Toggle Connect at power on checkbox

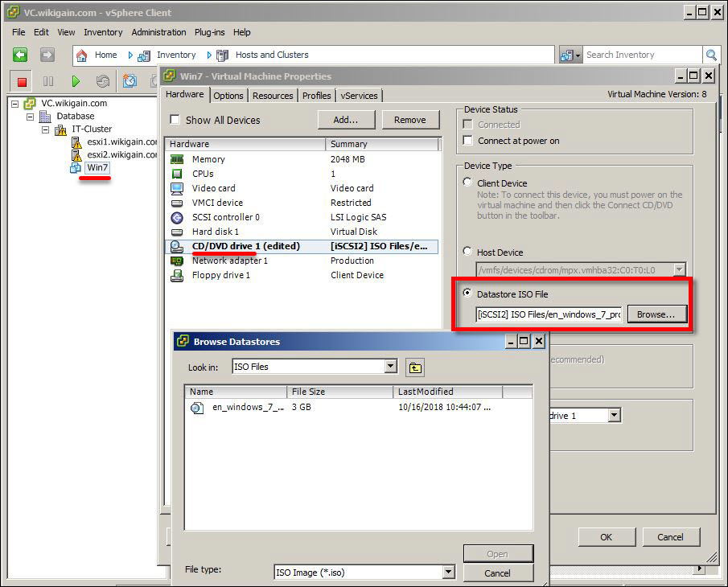click(468, 141)
